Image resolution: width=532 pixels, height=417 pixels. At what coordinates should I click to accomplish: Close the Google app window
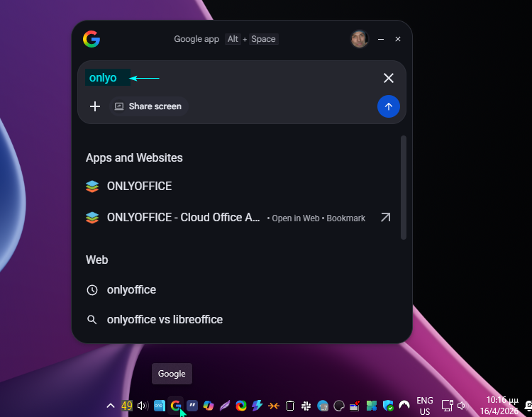(x=398, y=39)
